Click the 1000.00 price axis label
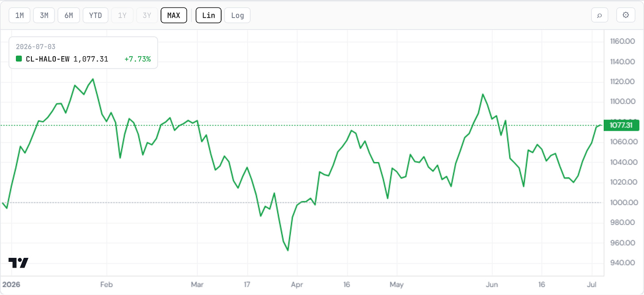The width and height of the screenshot is (644, 295). pyautogui.click(x=622, y=203)
